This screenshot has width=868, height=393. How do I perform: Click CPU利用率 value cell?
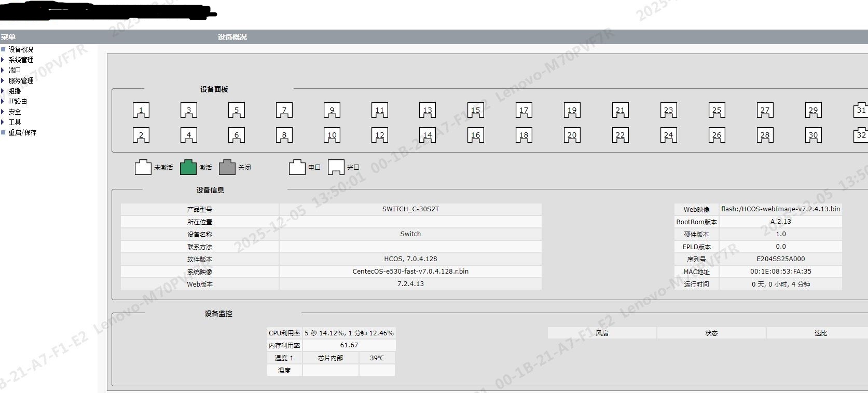pyautogui.click(x=349, y=333)
